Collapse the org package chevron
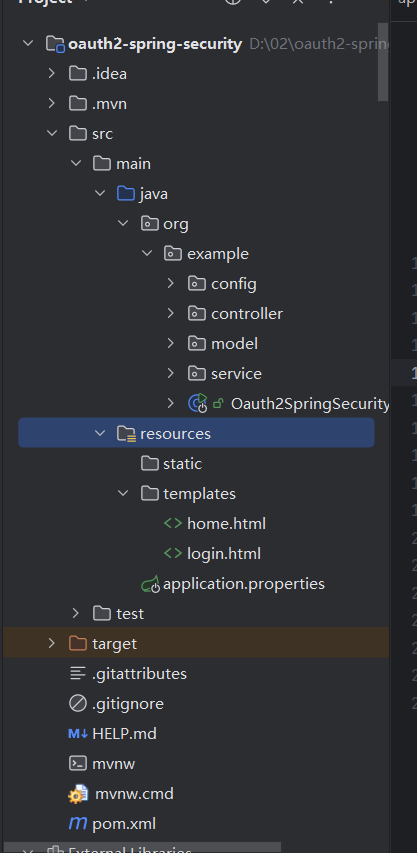Screen dimensions: 417x853 click(x=123, y=223)
